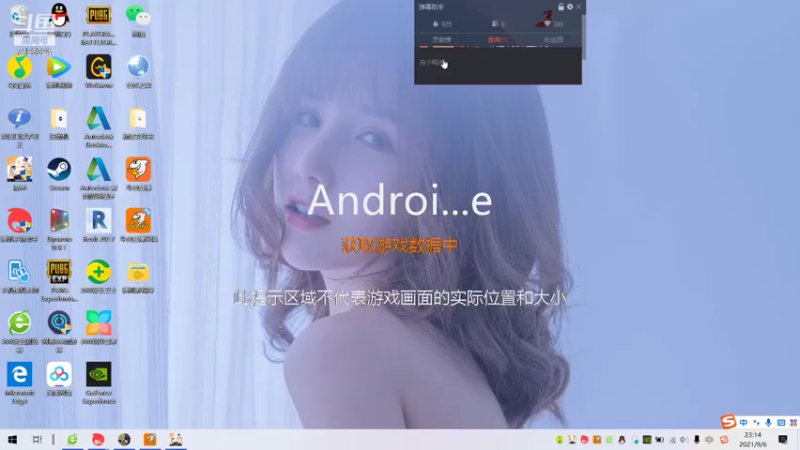Viewport: 800px width, 450px height.
Task: Open the phone-and-mouse emulator desktop icon
Action: tap(19, 271)
